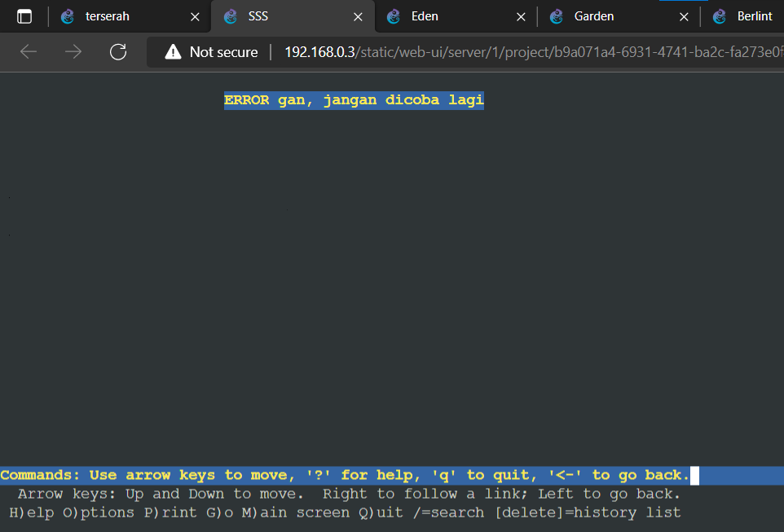Viewport: 784px width, 532px height.
Task: Click the Berlint tab favicon
Action: coord(720,15)
